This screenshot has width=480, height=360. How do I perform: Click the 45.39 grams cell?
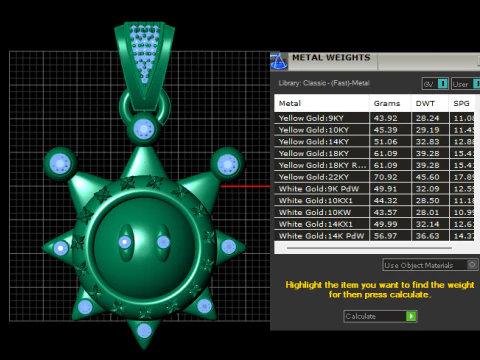pyautogui.click(x=390, y=130)
